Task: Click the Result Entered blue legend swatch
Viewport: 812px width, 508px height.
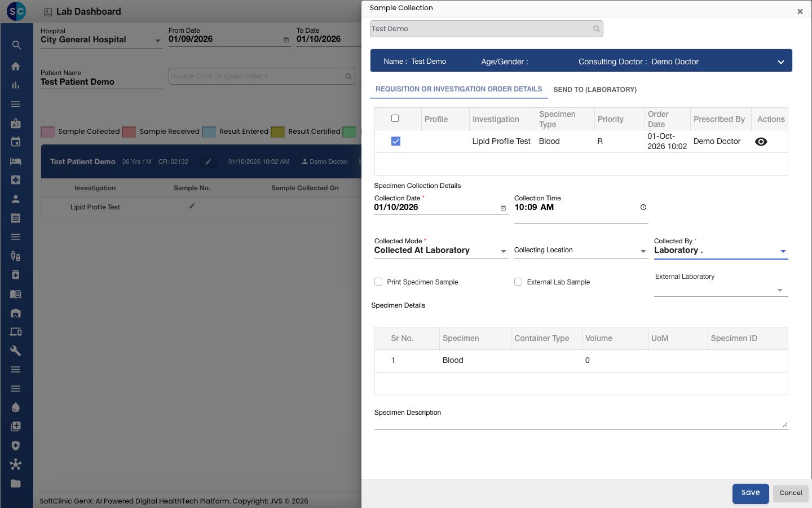Action: coord(209,132)
